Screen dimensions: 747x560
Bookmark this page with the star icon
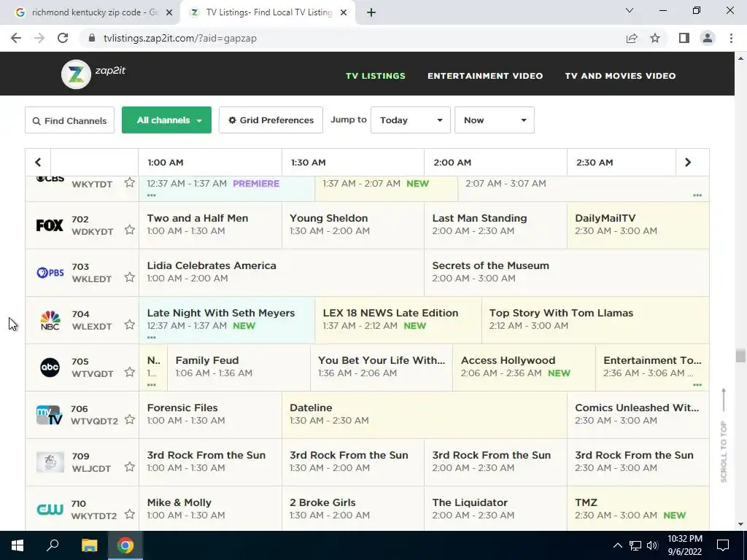(655, 38)
